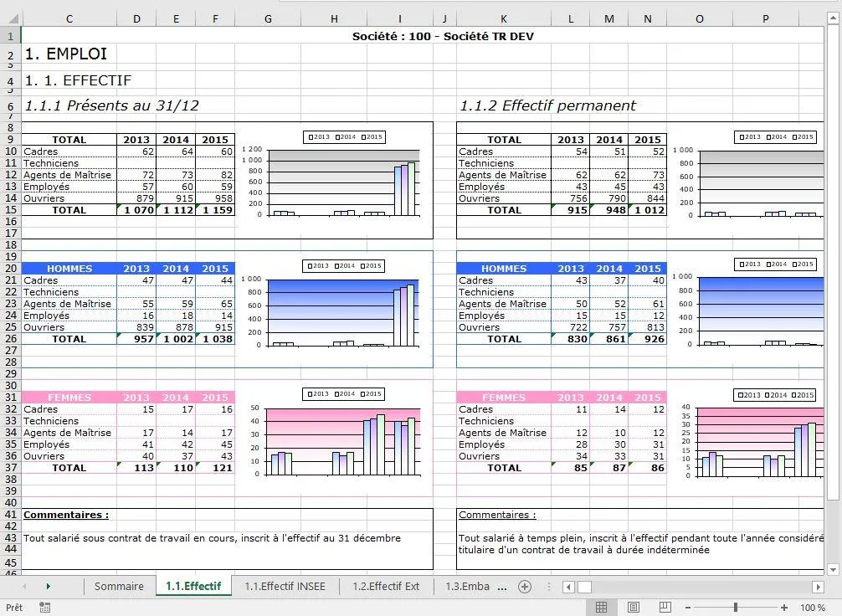The width and height of the screenshot is (842, 616).
Task: Select the 1 002 HOMMES total cell
Action: [176, 339]
